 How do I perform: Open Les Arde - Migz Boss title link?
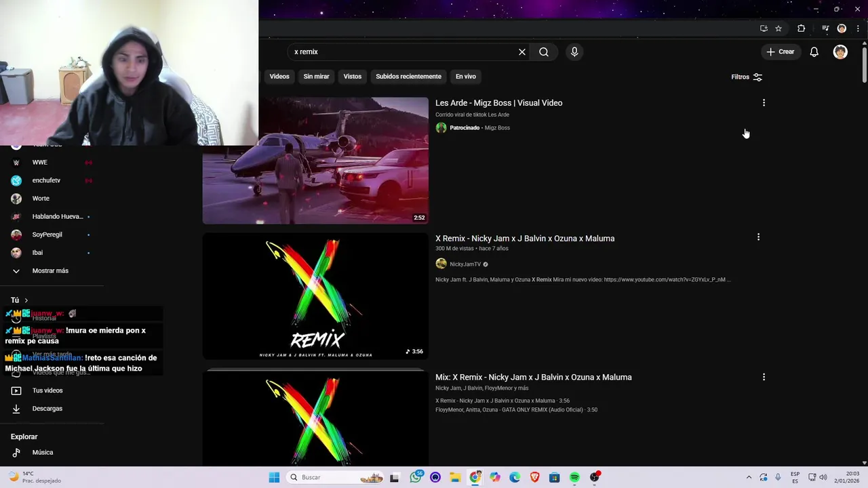click(x=498, y=103)
